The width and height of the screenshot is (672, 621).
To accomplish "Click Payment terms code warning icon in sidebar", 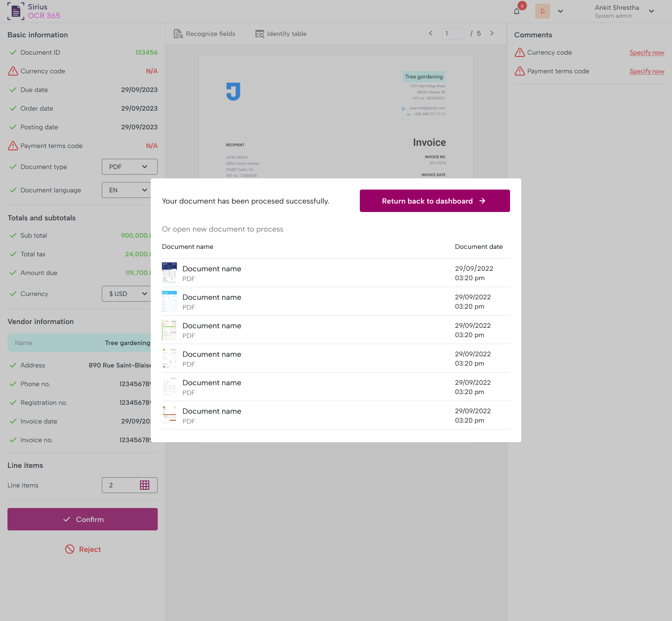I will pos(13,146).
